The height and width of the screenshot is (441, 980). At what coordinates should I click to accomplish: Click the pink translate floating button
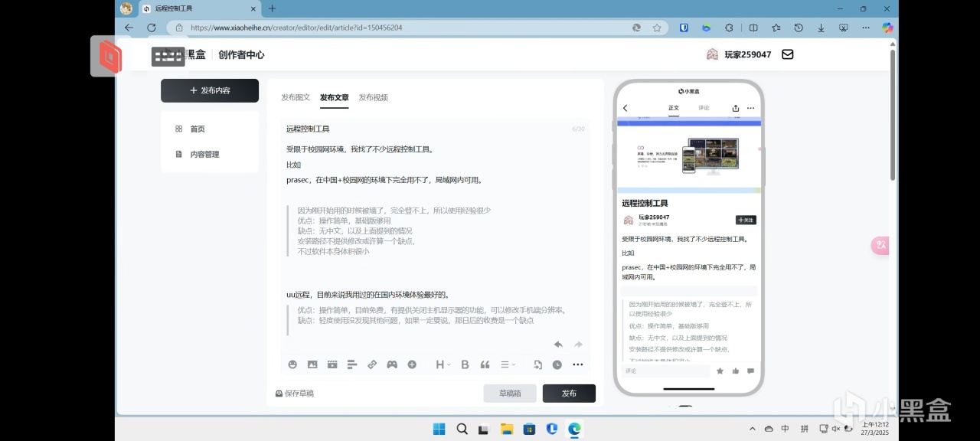[880, 245]
